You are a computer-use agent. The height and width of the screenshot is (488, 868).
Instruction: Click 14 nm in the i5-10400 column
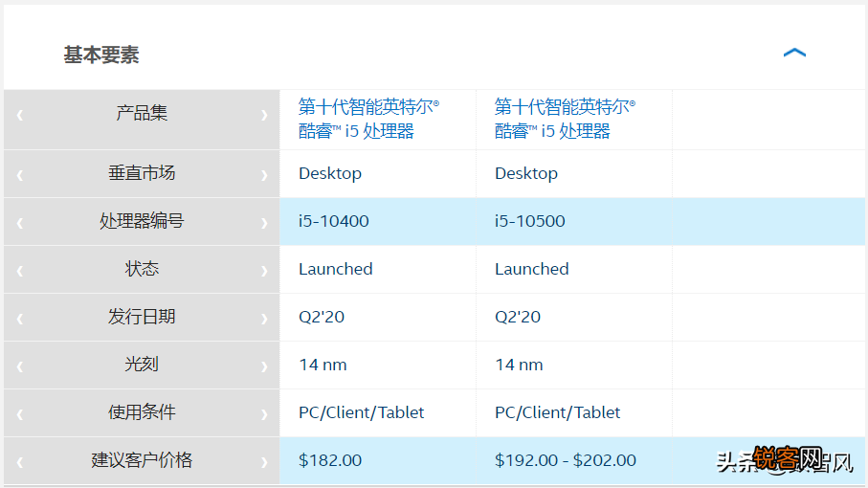coord(323,365)
